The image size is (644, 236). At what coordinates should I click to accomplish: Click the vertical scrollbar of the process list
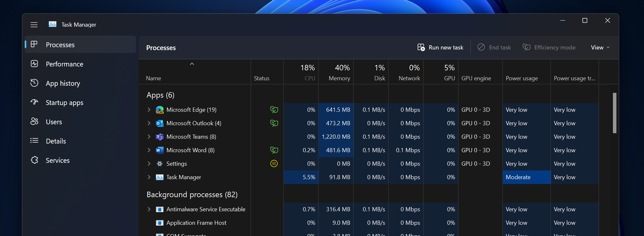pos(614,113)
